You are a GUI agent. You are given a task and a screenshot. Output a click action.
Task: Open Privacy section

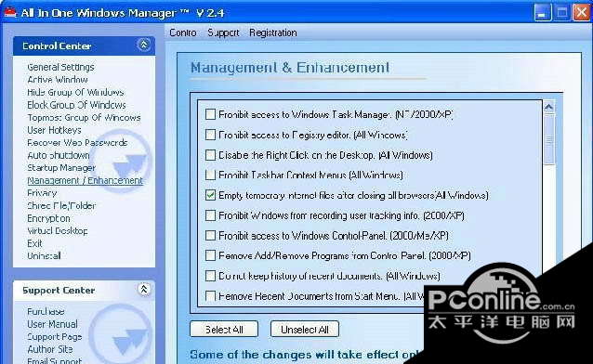42,193
